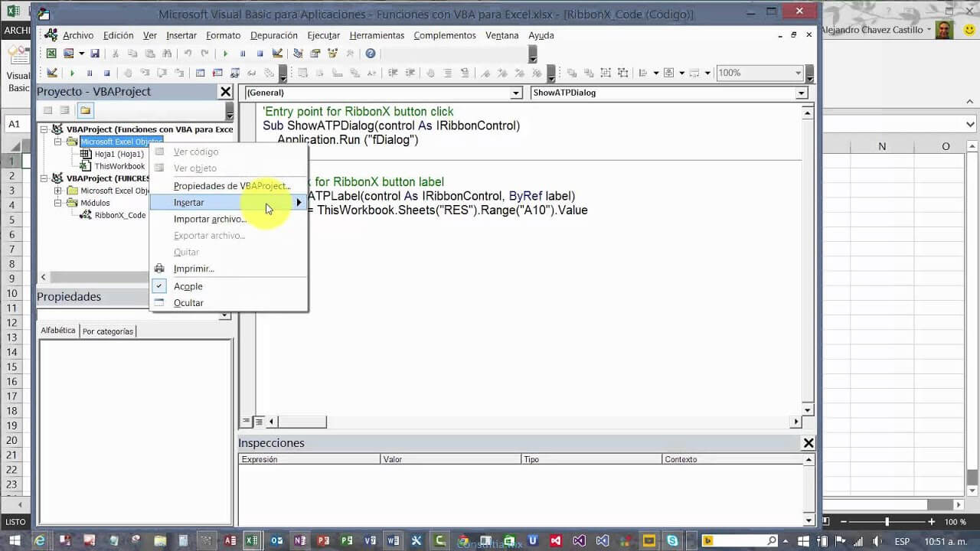Switch to the Alfabética properties tab
This screenshot has height=551, width=980.
[58, 331]
